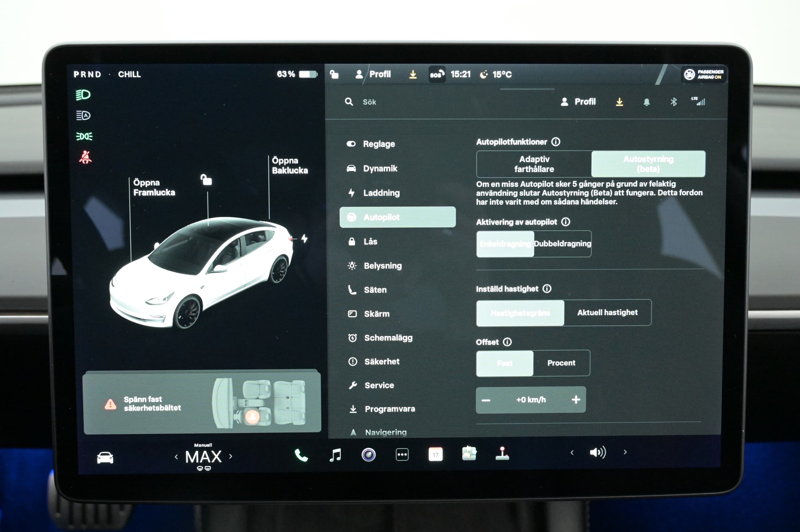Tap the Bluetooth icon in header
The image size is (800, 532).
[674, 102]
